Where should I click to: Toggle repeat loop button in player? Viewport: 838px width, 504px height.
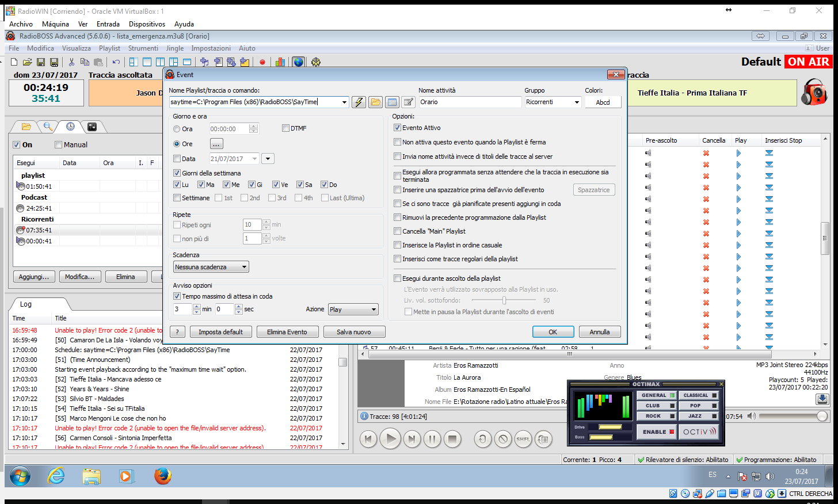(482, 440)
